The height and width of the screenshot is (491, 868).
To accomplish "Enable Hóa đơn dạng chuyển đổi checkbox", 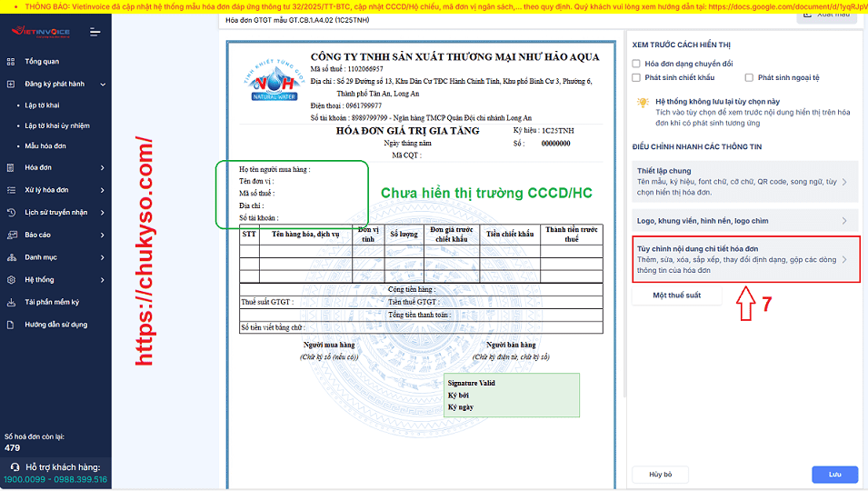I will 636,64.
